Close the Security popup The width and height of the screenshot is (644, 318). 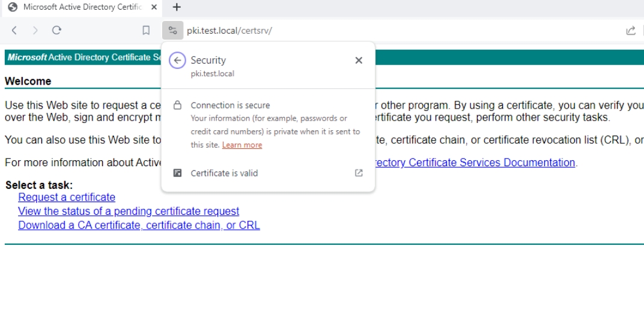(x=359, y=61)
